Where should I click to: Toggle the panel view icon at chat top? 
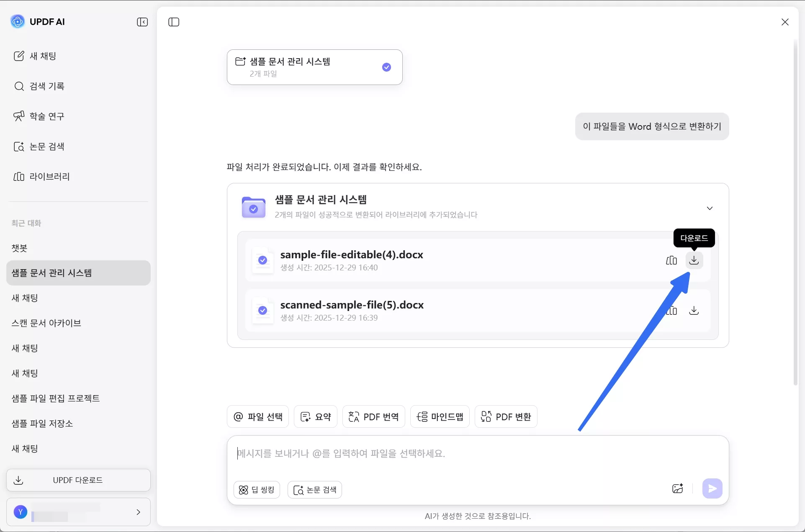[173, 22]
